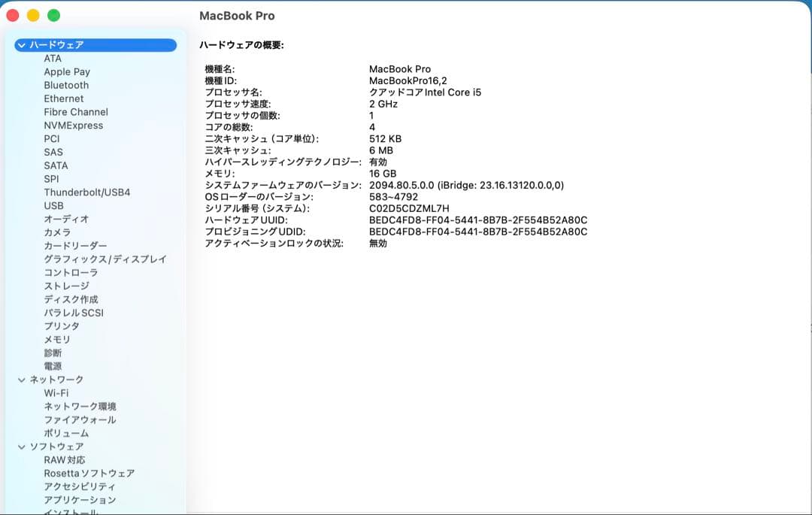
Task: Select アプリケーション in sidebar
Action: tap(80, 501)
